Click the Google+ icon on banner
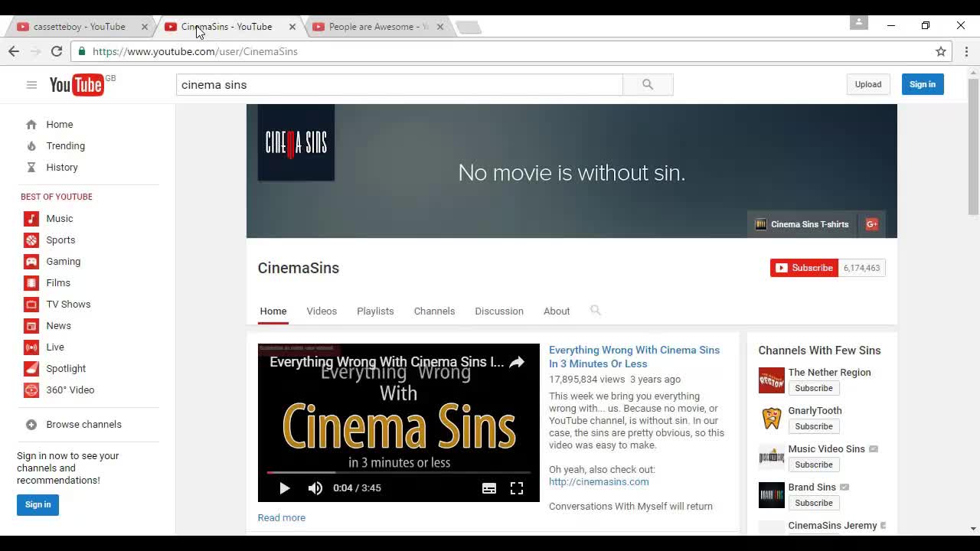Image resolution: width=980 pixels, height=551 pixels. pos(871,224)
